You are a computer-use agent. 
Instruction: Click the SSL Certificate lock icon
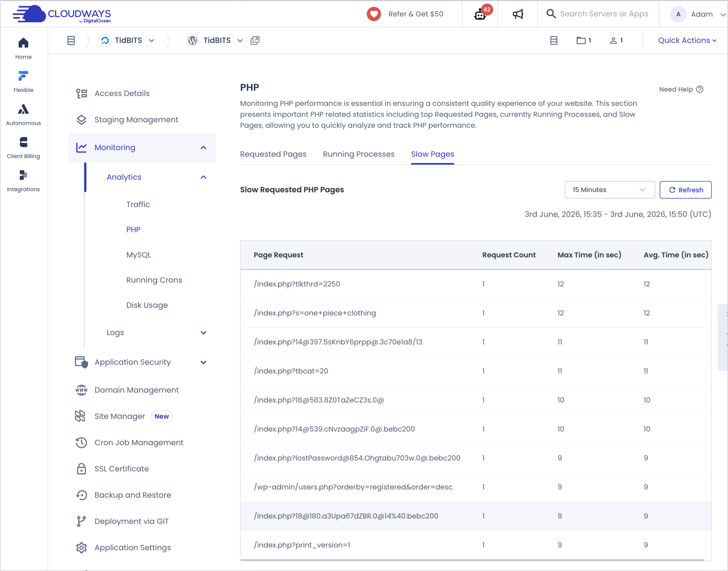click(x=81, y=469)
